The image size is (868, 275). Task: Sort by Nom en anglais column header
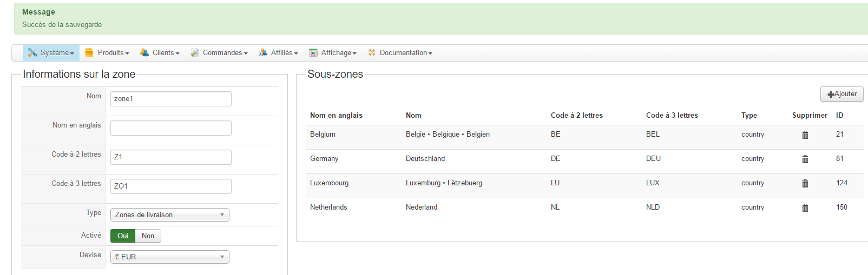tap(336, 115)
